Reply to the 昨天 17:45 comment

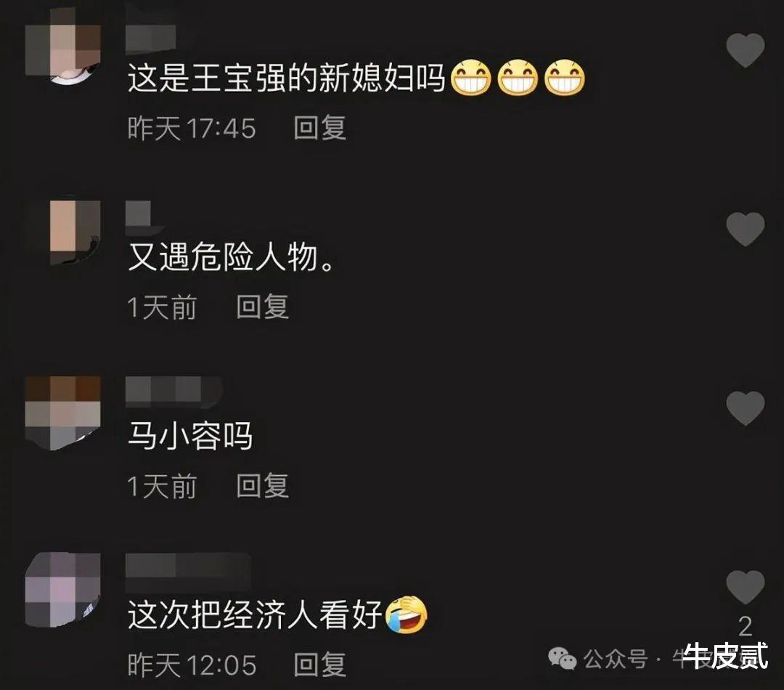click(320, 128)
